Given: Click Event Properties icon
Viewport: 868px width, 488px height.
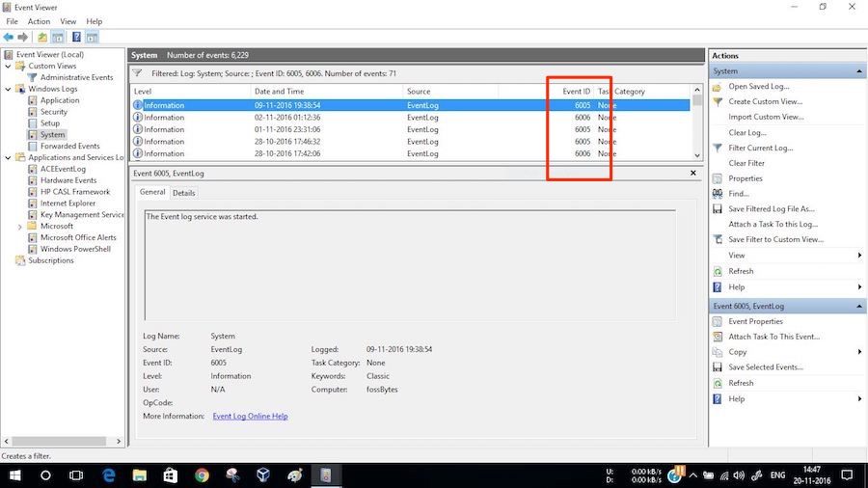Looking at the screenshot, I should pos(718,321).
